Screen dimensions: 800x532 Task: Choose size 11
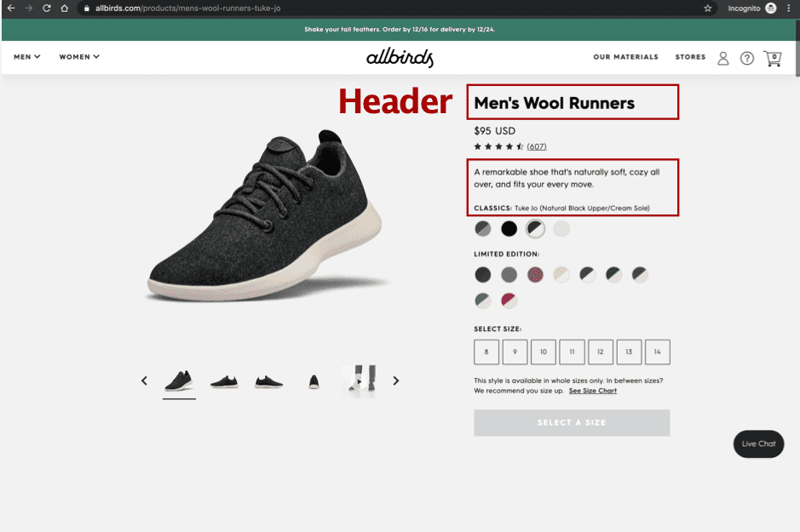click(x=572, y=352)
